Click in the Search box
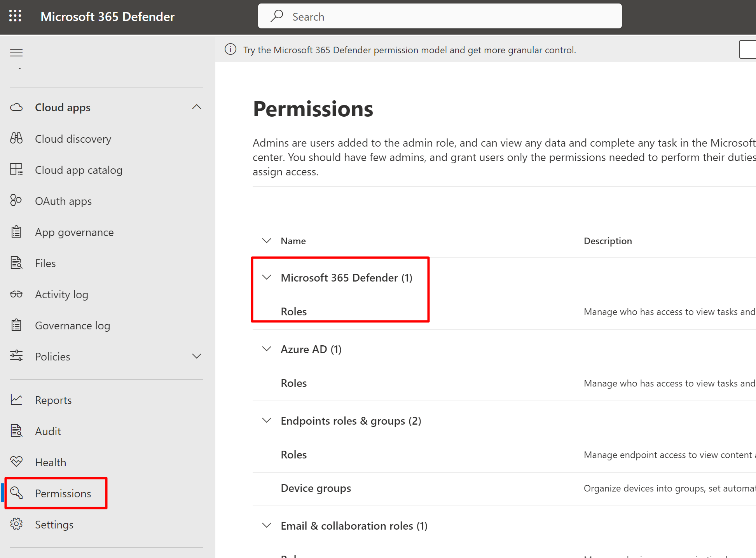This screenshot has height=558, width=756. (439, 16)
